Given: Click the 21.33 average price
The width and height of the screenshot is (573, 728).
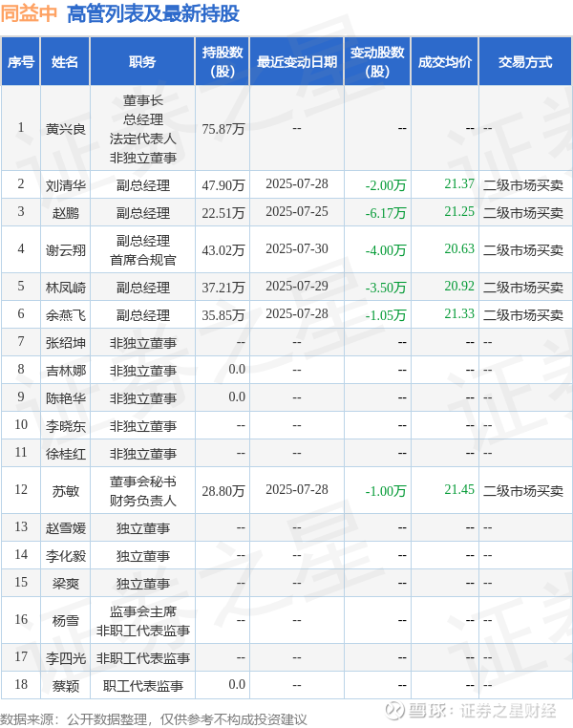Looking at the screenshot, I should tap(459, 314).
